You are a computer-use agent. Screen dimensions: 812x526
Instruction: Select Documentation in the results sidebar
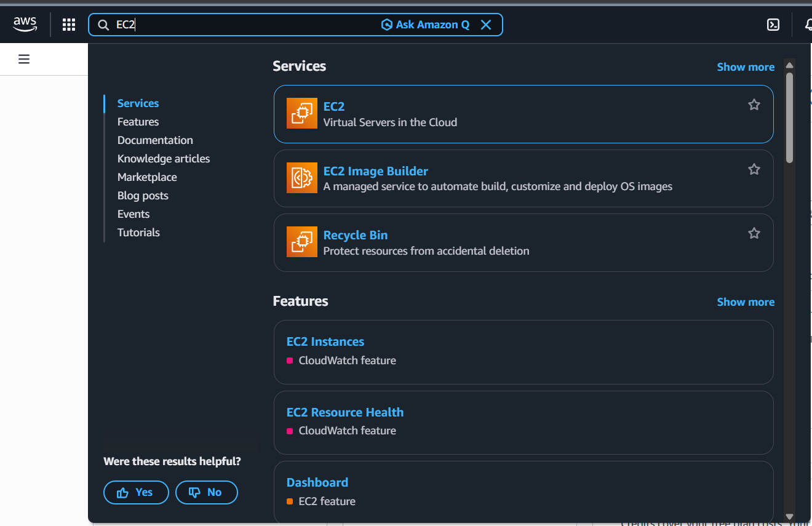pyautogui.click(x=155, y=140)
